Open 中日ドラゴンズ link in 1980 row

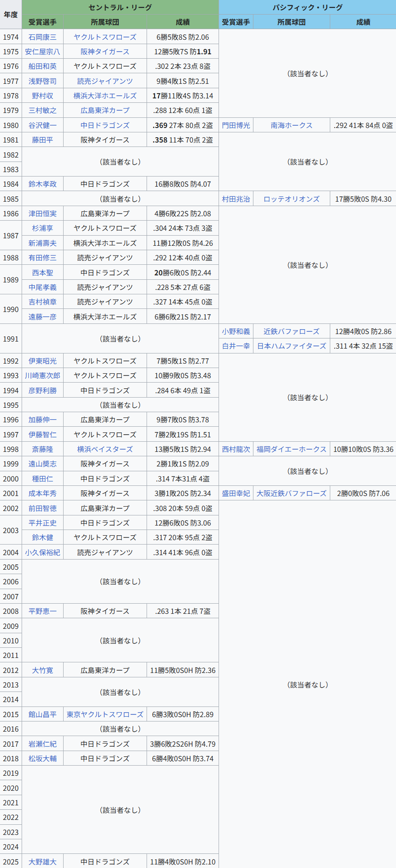(105, 125)
